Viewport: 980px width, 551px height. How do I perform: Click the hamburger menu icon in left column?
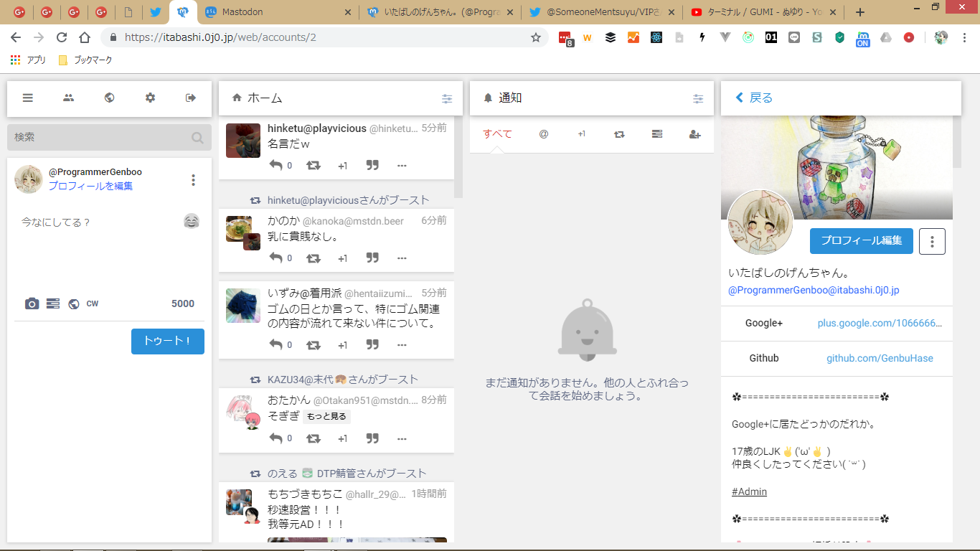click(28, 98)
